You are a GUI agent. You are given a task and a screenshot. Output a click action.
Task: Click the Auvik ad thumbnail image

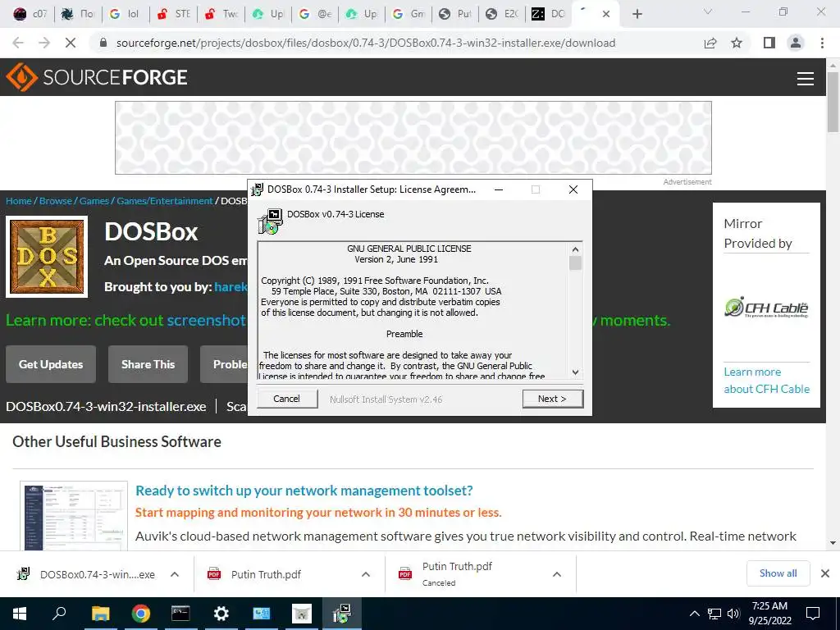(74, 515)
